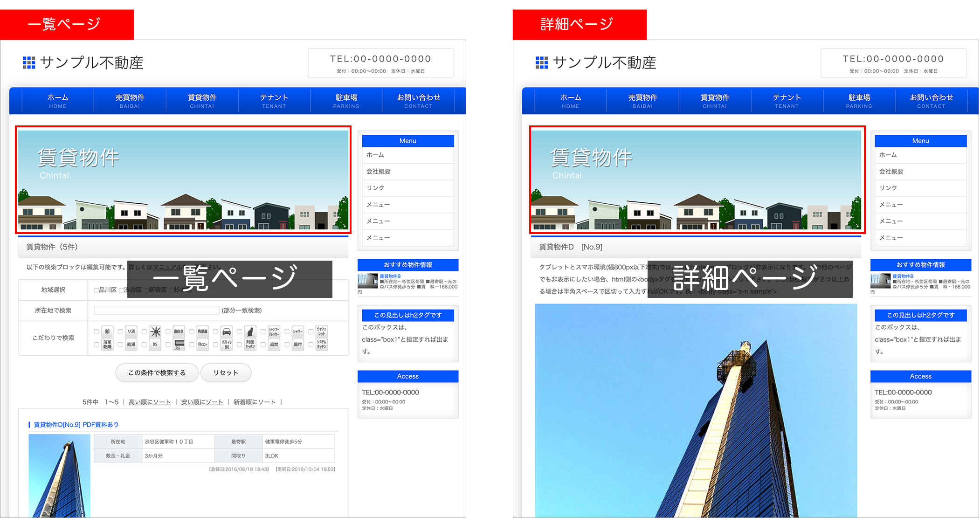This screenshot has height=518, width=980.
Task: Click the リセット button
Action: pyautogui.click(x=226, y=373)
